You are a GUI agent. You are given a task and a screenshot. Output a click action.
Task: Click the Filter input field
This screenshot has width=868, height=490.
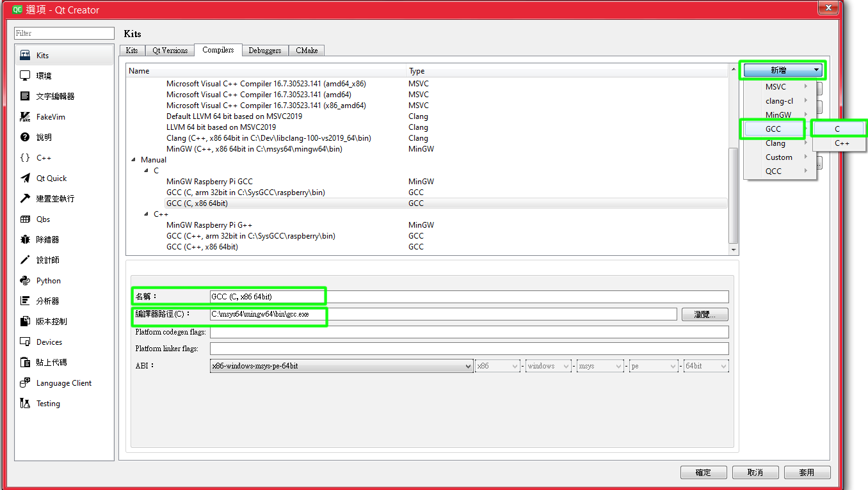click(63, 33)
